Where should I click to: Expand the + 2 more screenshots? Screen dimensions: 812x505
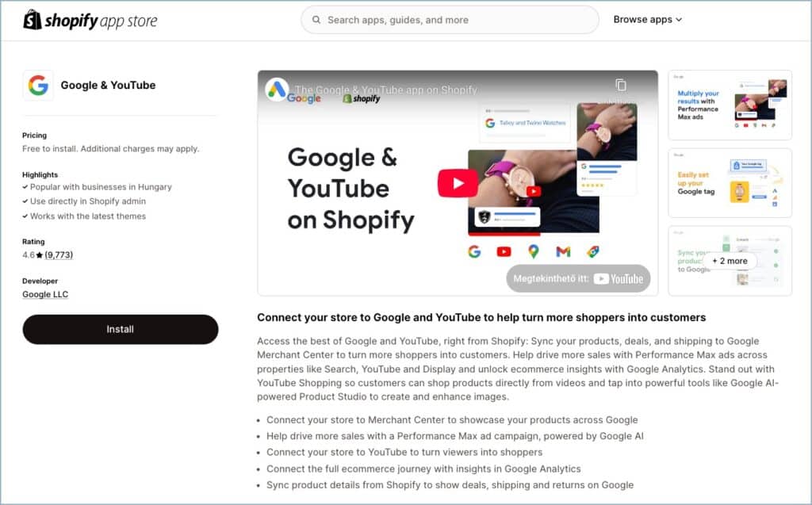pos(730,261)
